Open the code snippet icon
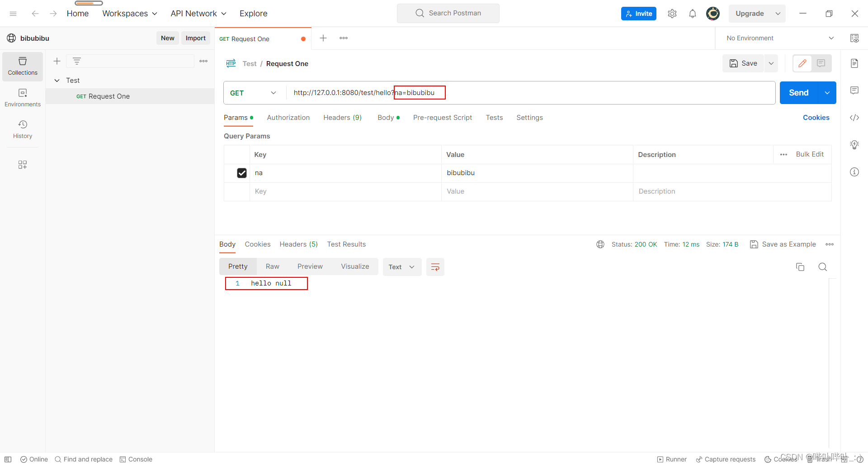Image resolution: width=868 pixels, height=466 pixels. click(x=854, y=118)
